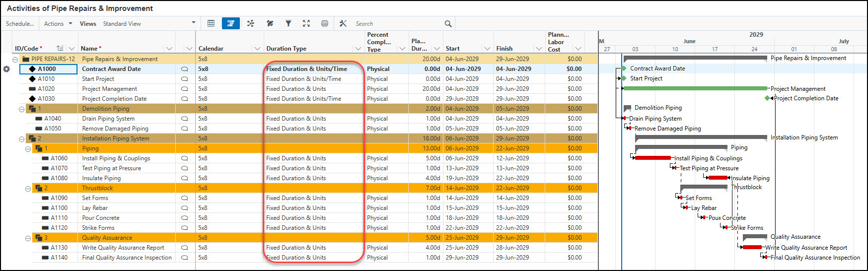
Task: Collapse the Demolition Piping group
Action: tap(21, 109)
